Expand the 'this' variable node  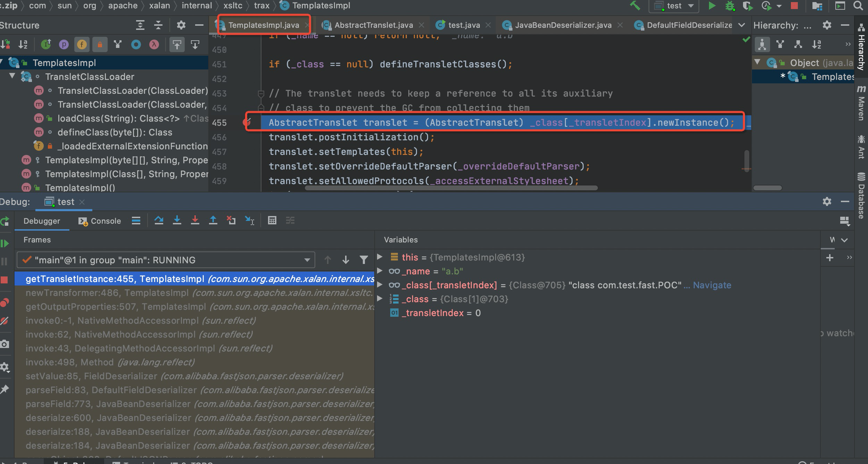point(380,257)
